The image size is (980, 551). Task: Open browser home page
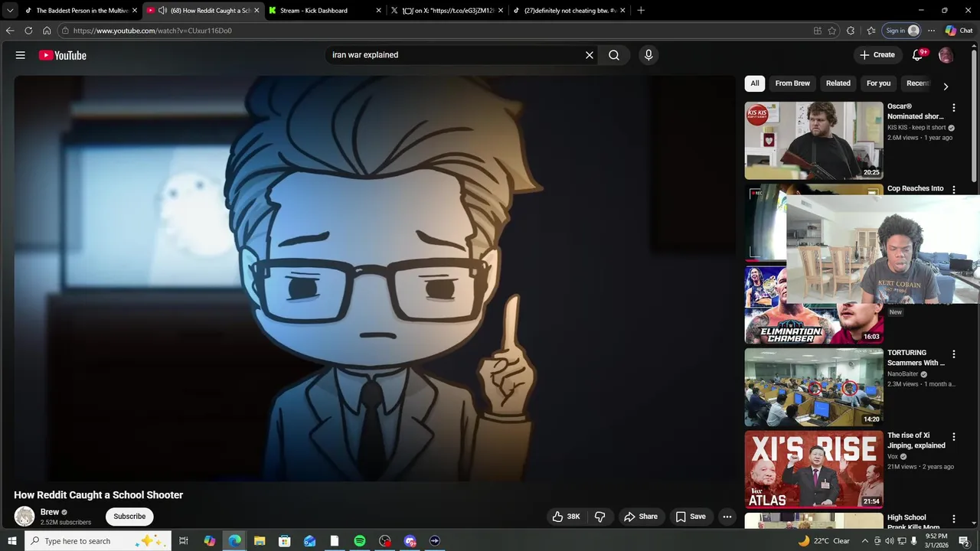click(47, 31)
